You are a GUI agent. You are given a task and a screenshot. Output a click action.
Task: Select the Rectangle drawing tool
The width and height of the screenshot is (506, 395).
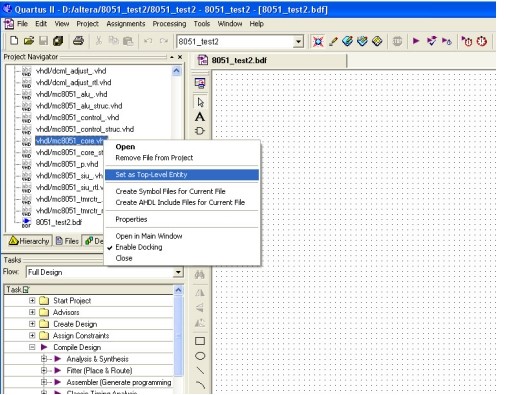[x=200, y=341]
